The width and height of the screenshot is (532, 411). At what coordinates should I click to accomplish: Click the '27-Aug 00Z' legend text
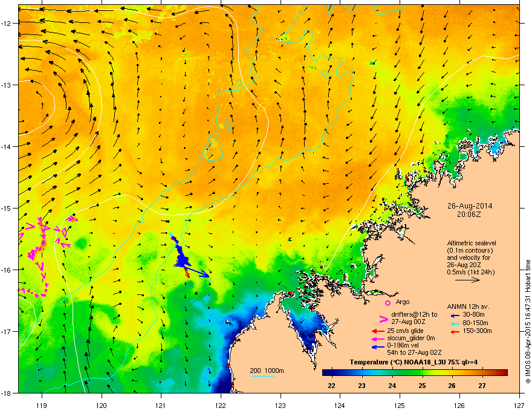[x=408, y=322]
